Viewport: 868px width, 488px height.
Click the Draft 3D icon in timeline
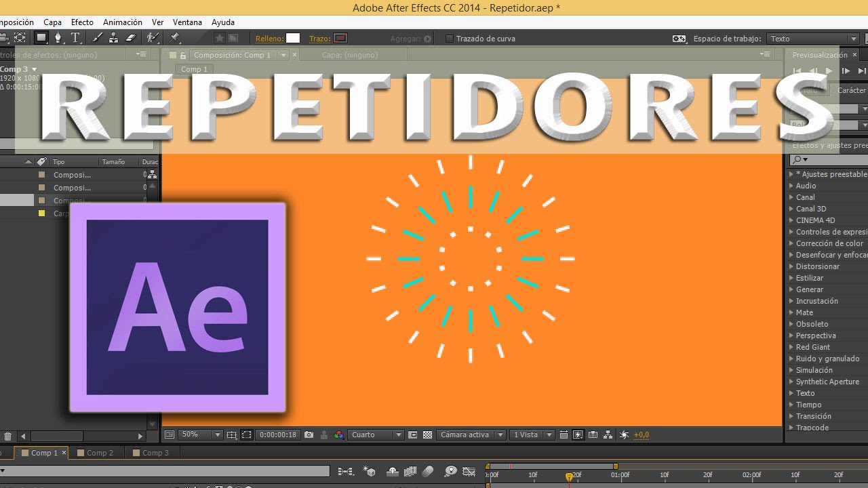[370, 471]
